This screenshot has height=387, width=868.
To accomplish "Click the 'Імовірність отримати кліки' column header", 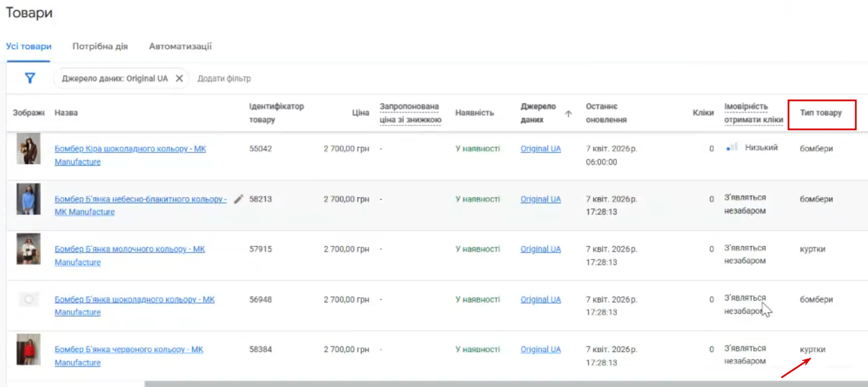I will [753, 113].
